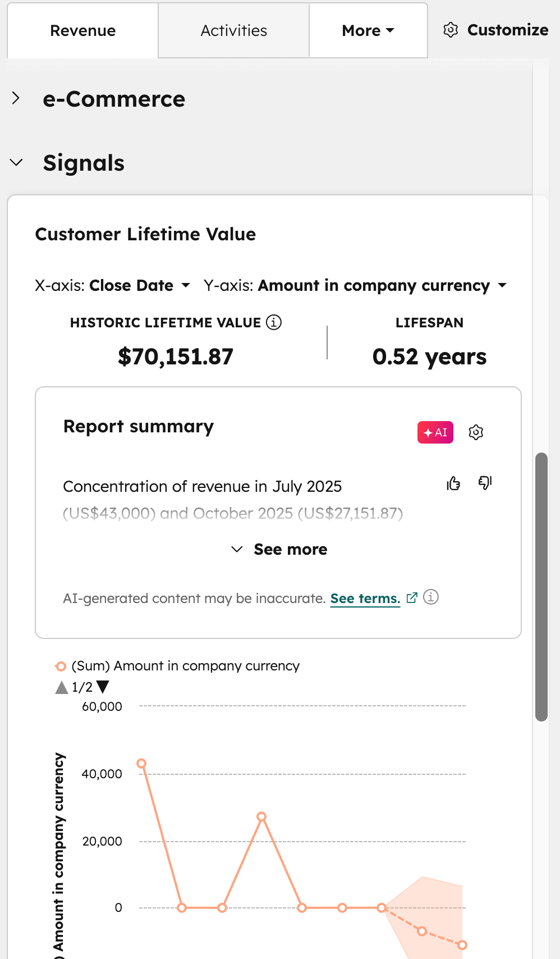Image resolution: width=560 pixels, height=959 pixels.
Task: Expand the e-Commerce section
Action: click(x=16, y=97)
